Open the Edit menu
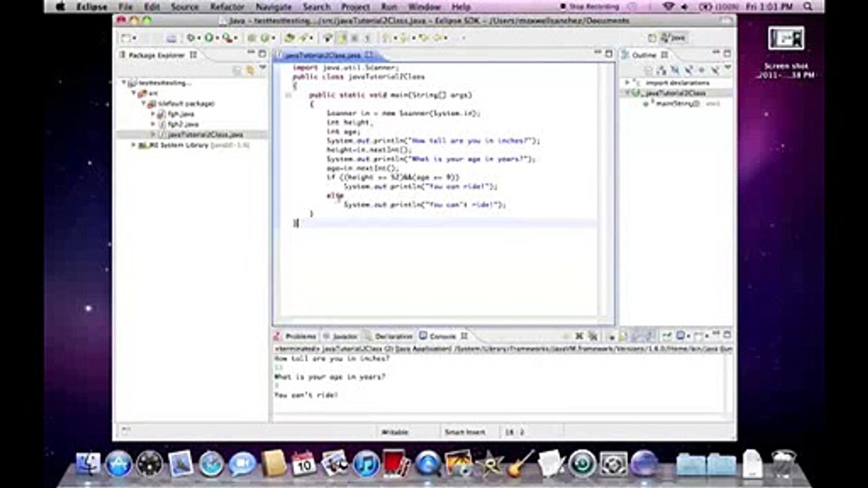This screenshot has width=868, height=488. coord(152,7)
